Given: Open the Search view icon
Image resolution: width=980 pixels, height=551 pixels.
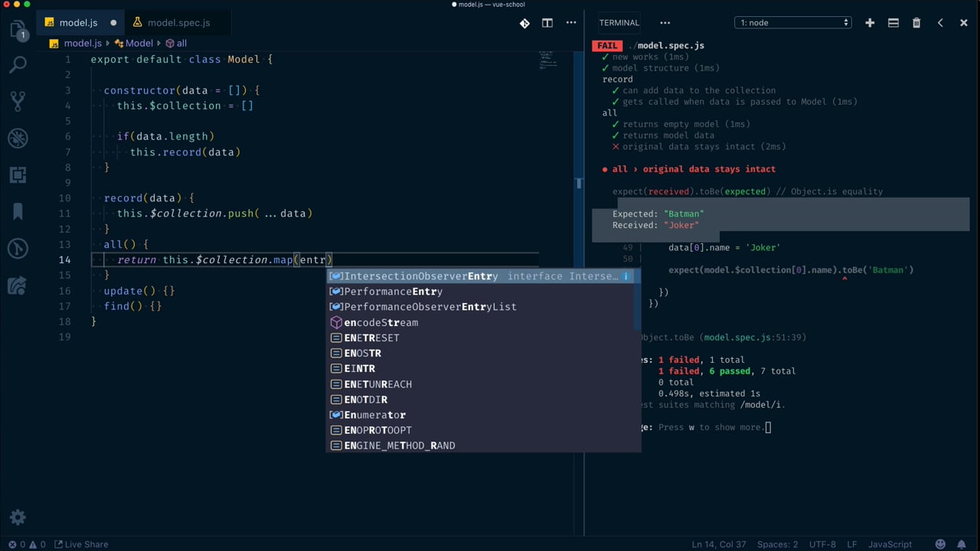Looking at the screenshot, I should [x=18, y=64].
